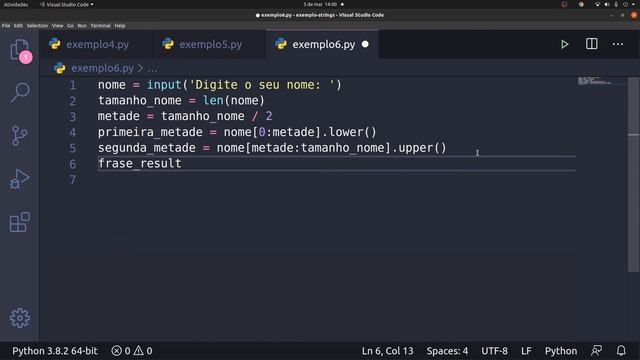Switch to the exemplo4.py tab

[96, 44]
